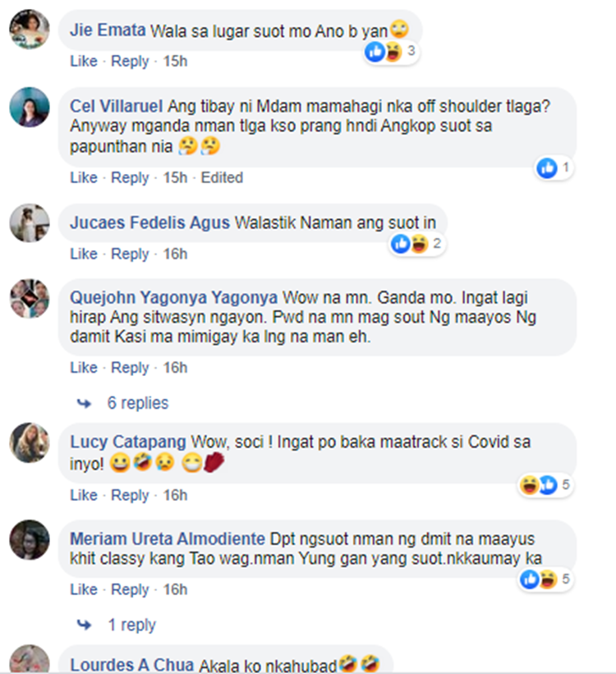Reply to Cel Villaruel's comment
616x674 pixels.
[x=130, y=177]
